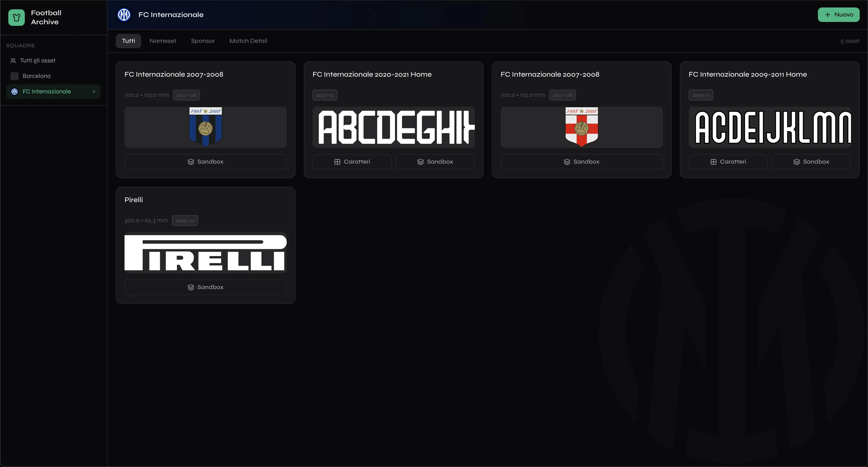Click the 100.0 × 123.0 mm size above the red-cross crest
Image resolution: width=868 pixels, height=467 pixels.
pyautogui.click(x=523, y=95)
